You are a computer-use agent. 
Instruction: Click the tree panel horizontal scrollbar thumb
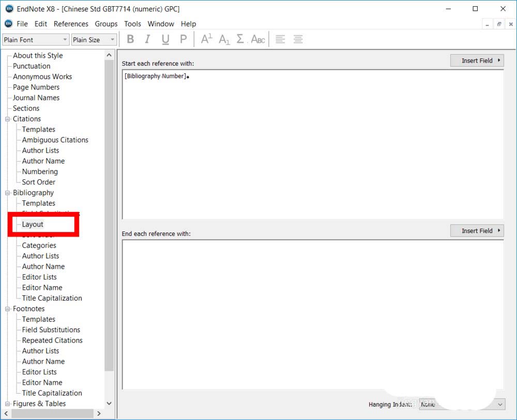click(52, 413)
